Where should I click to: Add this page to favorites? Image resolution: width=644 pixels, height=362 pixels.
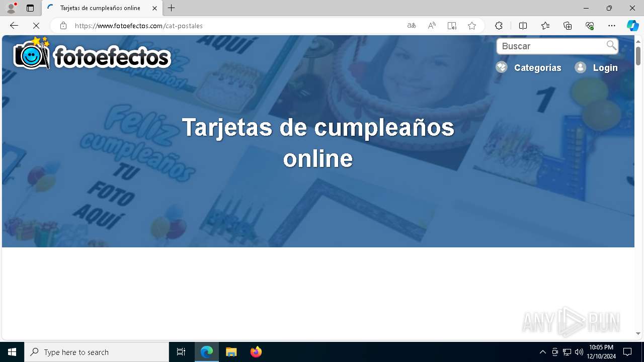pyautogui.click(x=472, y=26)
